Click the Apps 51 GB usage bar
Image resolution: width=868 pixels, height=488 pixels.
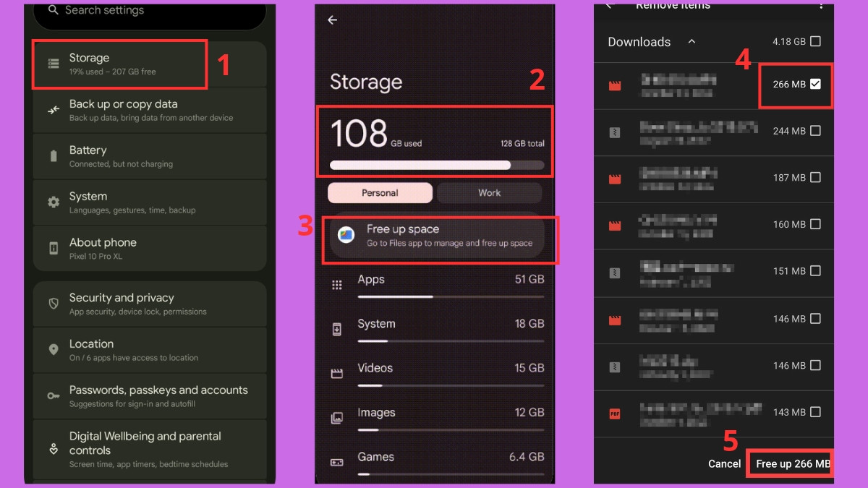coord(451,296)
